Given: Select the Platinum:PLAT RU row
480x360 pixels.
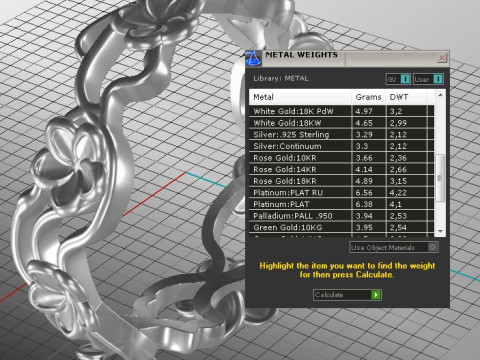Looking at the screenshot, I should pyautogui.click(x=341, y=192).
